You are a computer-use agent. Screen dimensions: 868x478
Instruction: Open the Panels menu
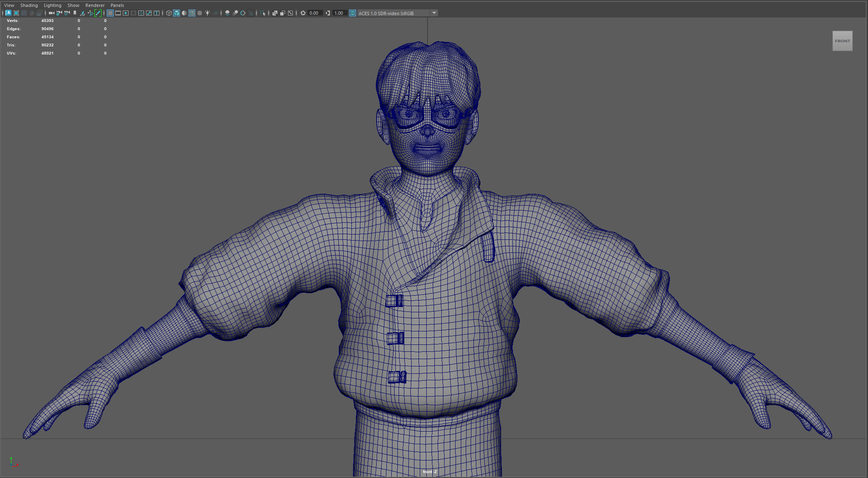(x=117, y=5)
